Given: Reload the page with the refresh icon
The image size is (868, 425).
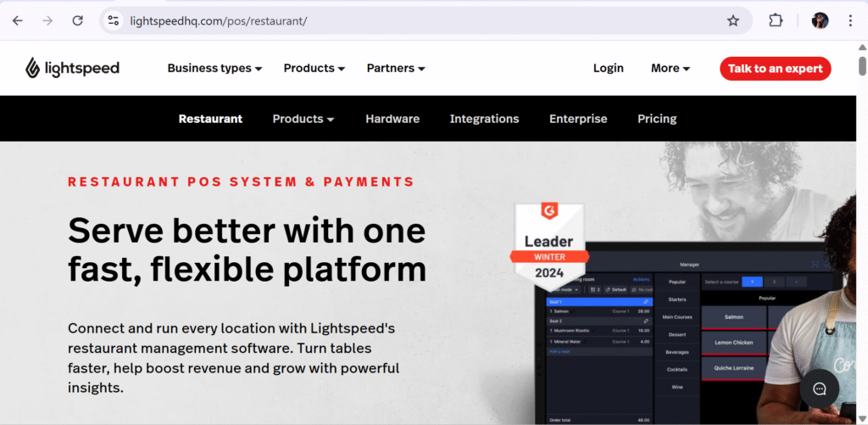Looking at the screenshot, I should (x=78, y=21).
